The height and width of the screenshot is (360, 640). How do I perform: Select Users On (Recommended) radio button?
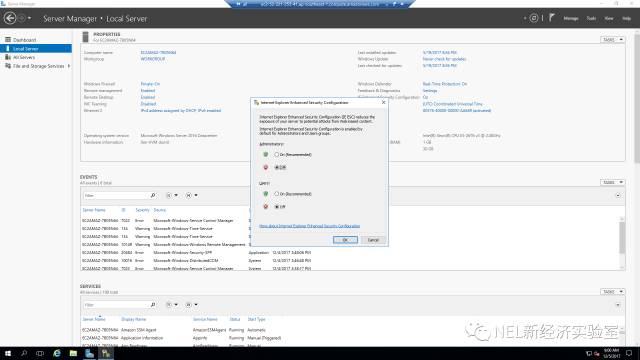[277, 194]
